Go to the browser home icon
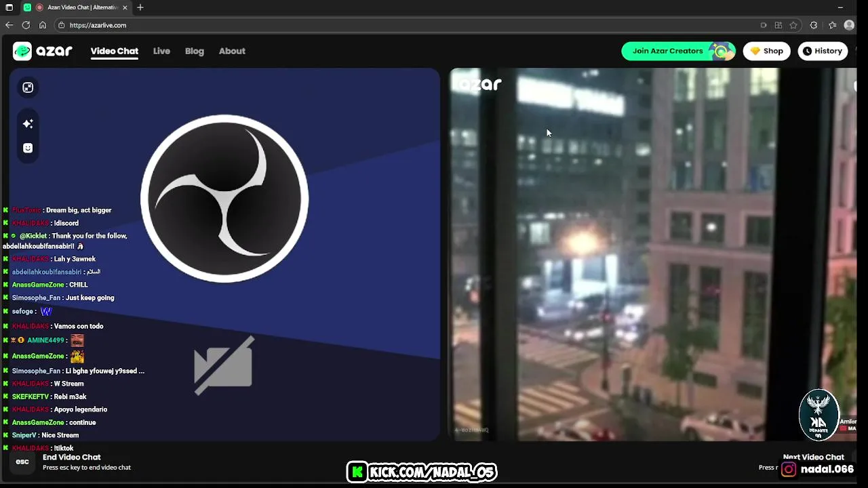This screenshot has height=488, width=868. coord(43,25)
